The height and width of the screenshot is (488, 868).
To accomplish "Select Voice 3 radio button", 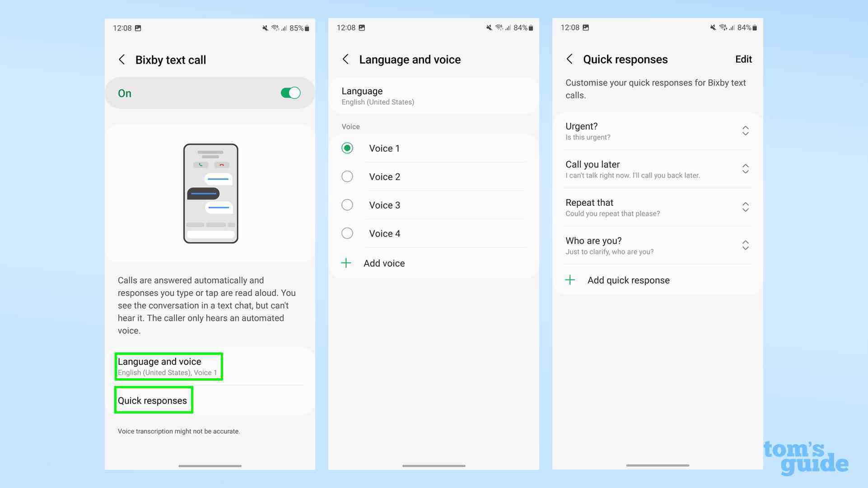I will 347,205.
